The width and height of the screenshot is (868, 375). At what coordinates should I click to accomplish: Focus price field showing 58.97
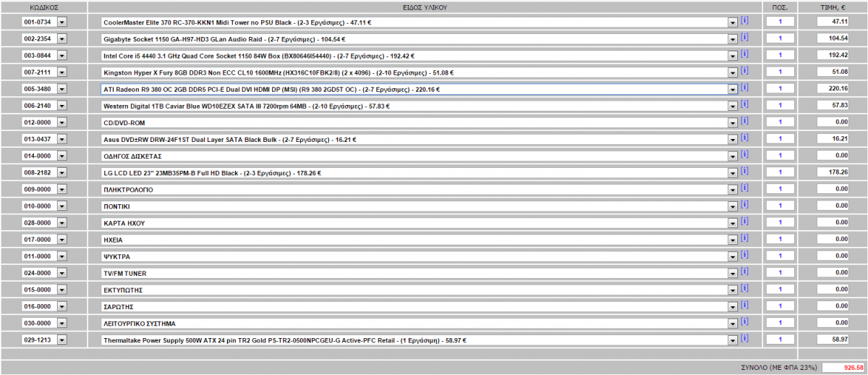point(833,338)
